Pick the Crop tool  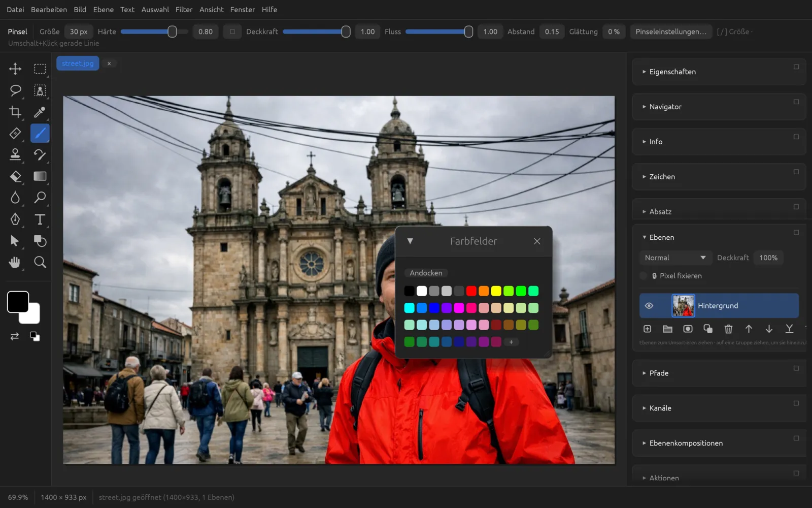click(15, 112)
